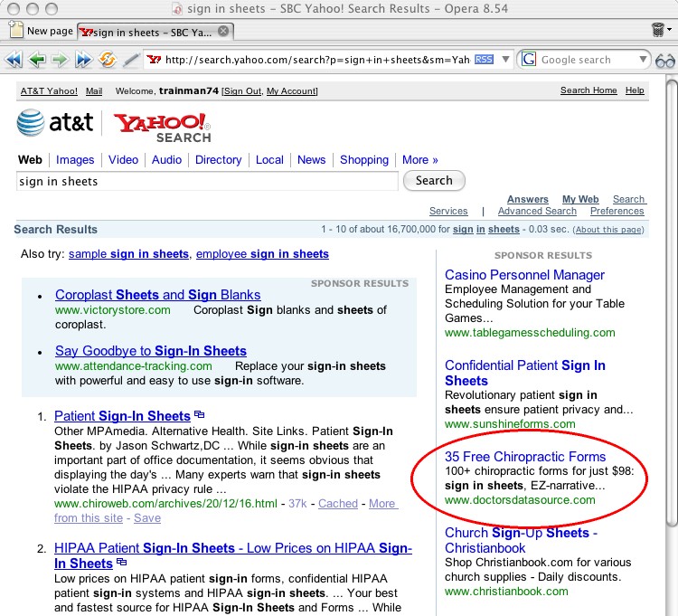Open a New page tab
678x616 pixels.
pyautogui.click(x=42, y=31)
